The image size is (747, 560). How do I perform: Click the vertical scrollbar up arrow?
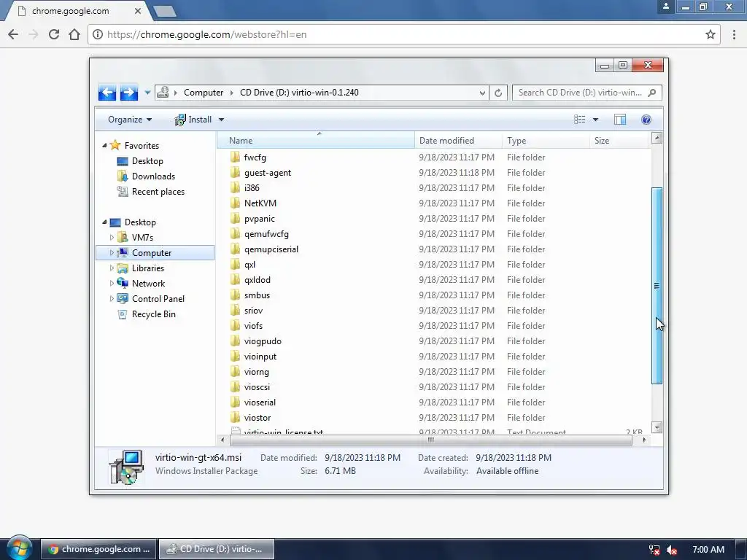pos(657,138)
